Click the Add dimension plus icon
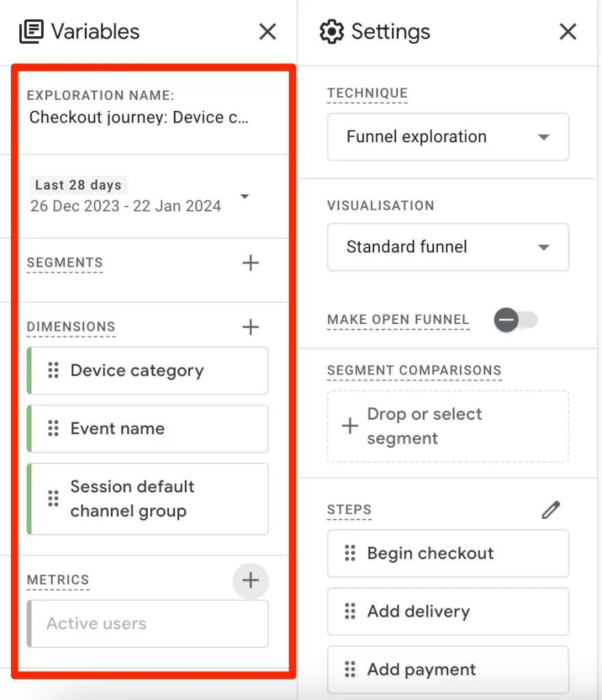This screenshot has height=700, width=602. (250, 327)
